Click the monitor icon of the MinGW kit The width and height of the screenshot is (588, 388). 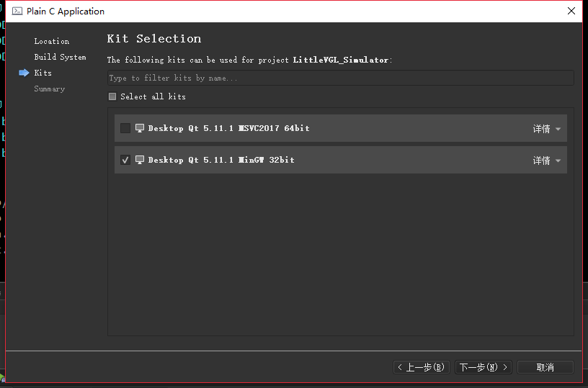[x=140, y=160]
